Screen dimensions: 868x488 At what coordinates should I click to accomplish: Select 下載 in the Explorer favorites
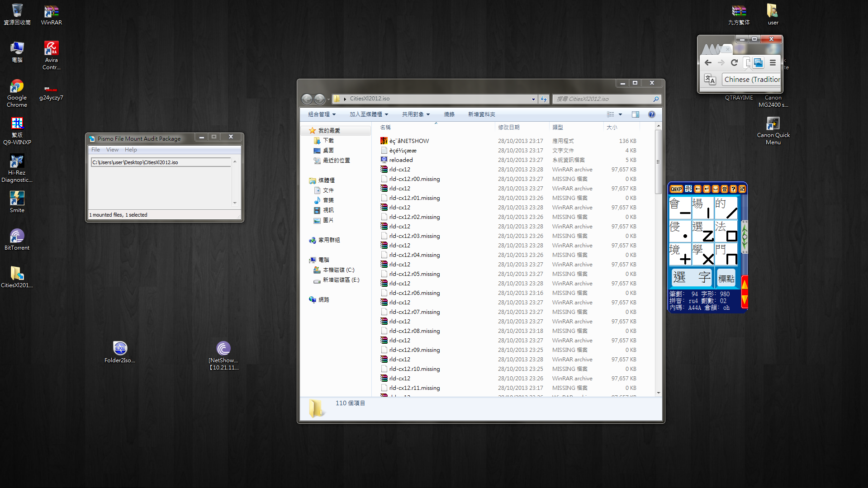coord(328,141)
